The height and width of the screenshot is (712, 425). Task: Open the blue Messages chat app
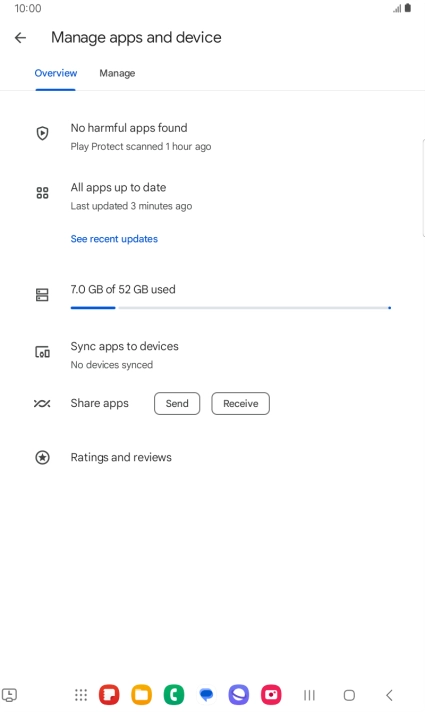tap(207, 695)
